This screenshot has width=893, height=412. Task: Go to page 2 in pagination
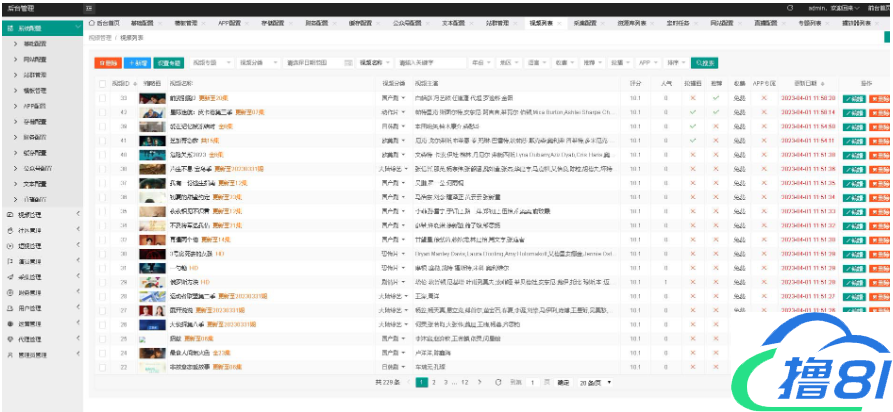click(x=436, y=382)
